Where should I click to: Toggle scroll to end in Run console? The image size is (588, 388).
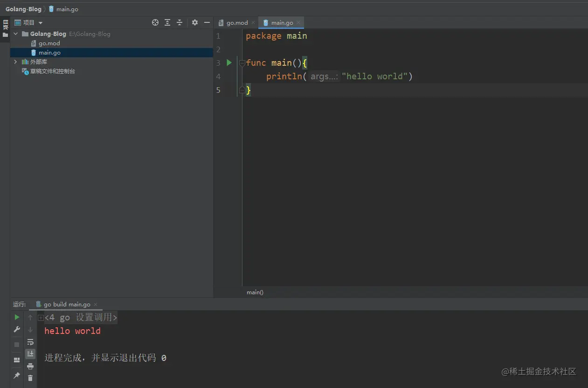30,354
